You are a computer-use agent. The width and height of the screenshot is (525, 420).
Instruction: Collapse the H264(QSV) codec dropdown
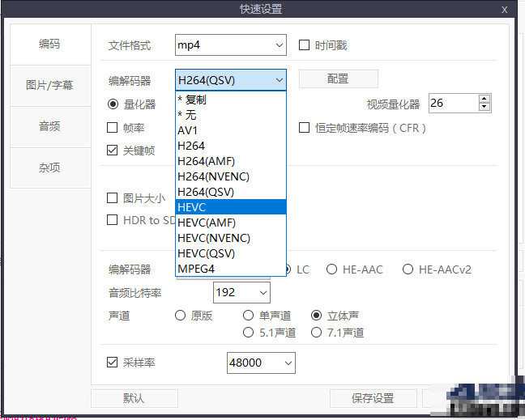point(231,80)
